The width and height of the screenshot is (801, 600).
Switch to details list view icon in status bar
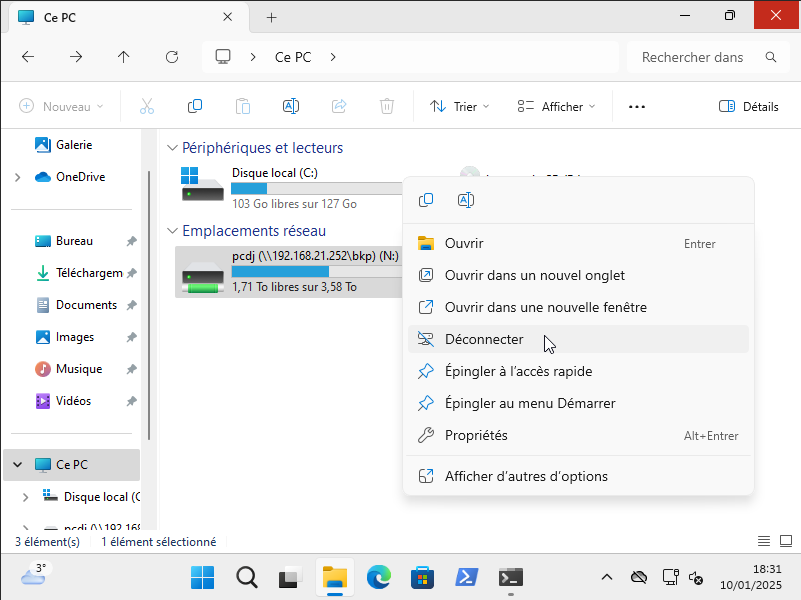coord(764,541)
